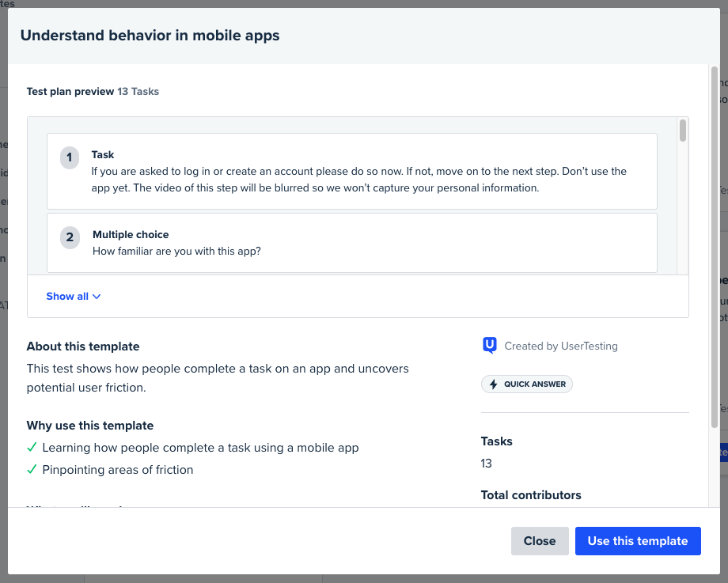
Task: Click the 'Why use this template' heading
Action: coord(90,426)
